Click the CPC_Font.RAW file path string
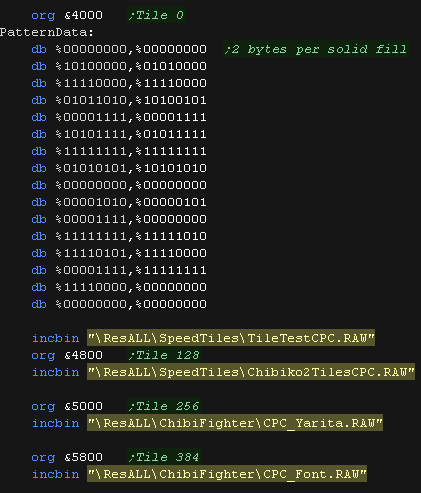421x493 pixels. [x=227, y=474]
